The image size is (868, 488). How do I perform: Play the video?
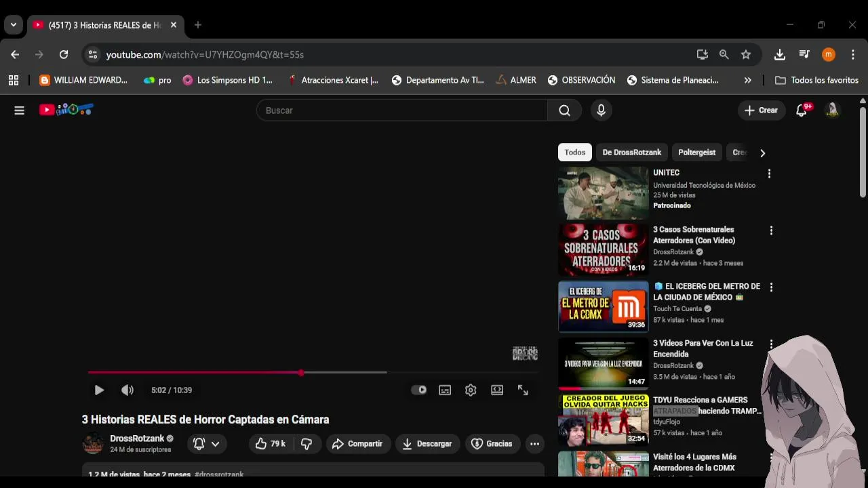coord(99,390)
